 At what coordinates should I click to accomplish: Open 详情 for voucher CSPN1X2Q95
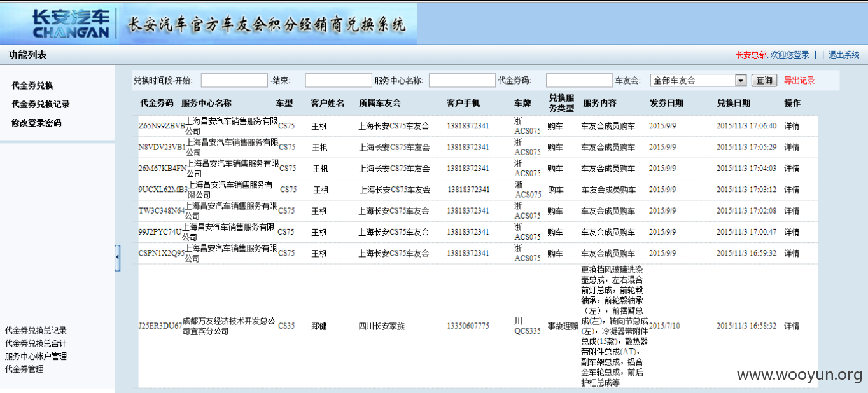[x=792, y=253]
